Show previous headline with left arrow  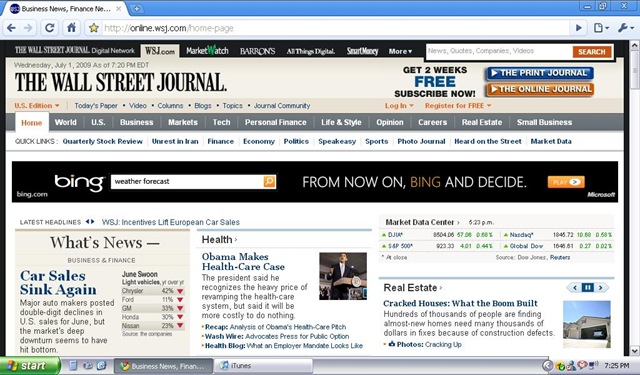tap(88, 222)
